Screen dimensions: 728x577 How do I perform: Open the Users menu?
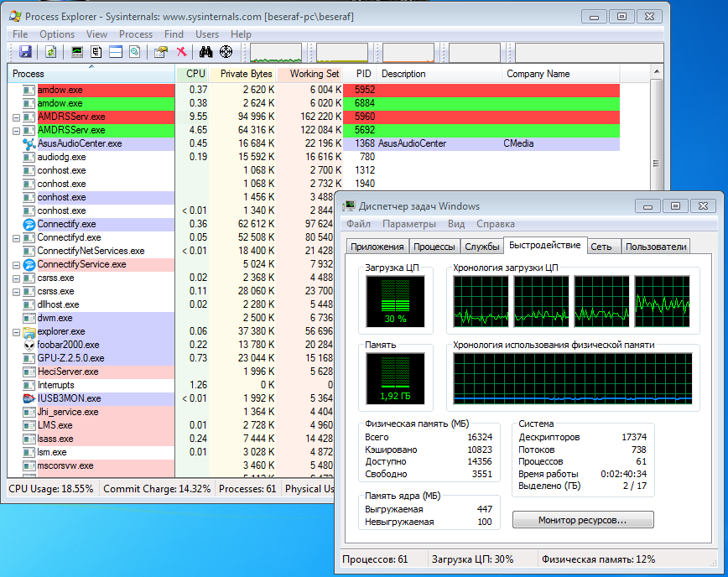tap(206, 34)
